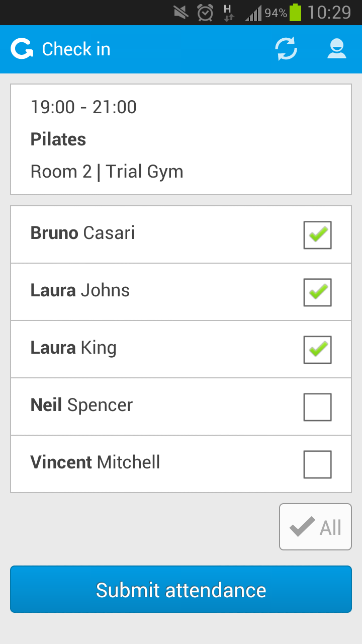Tap the refresh sync icon
This screenshot has height=644, width=362.
click(286, 49)
